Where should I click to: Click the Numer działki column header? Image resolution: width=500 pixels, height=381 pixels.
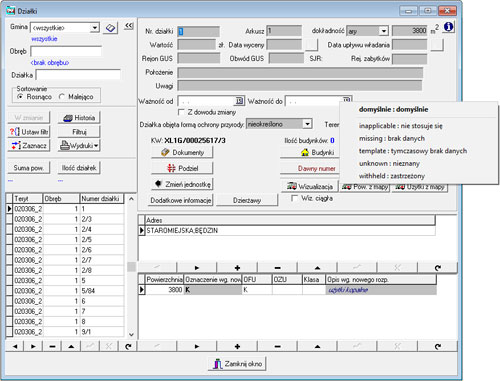click(x=102, y=199)
